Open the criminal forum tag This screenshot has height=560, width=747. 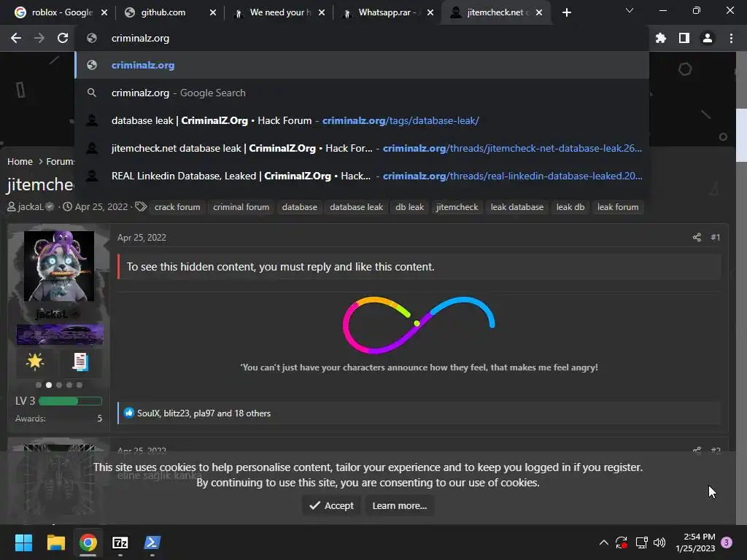[241, 207]
